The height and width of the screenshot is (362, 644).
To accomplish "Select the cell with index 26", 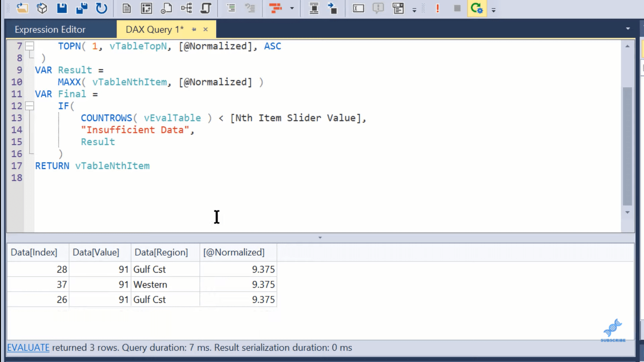I will (x=38, y=300).
